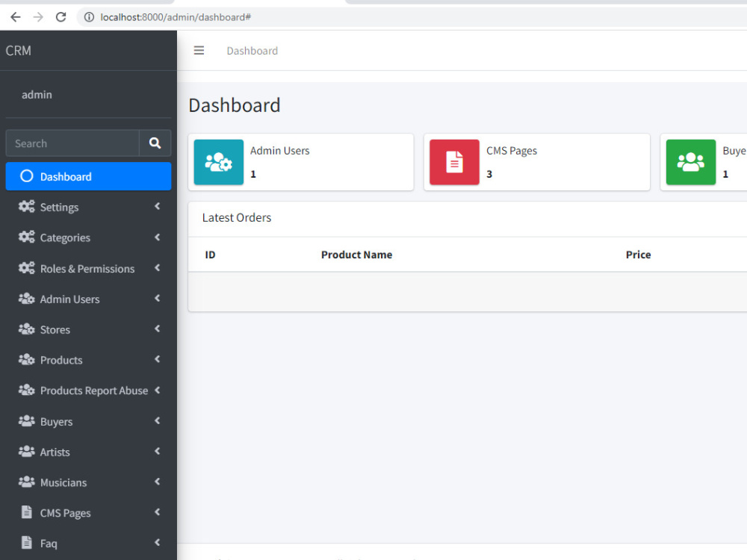The width and height of the screenshot is (747, 560).
Task: Expand the Musicians menu chevron
Action: tap(157, 482)
